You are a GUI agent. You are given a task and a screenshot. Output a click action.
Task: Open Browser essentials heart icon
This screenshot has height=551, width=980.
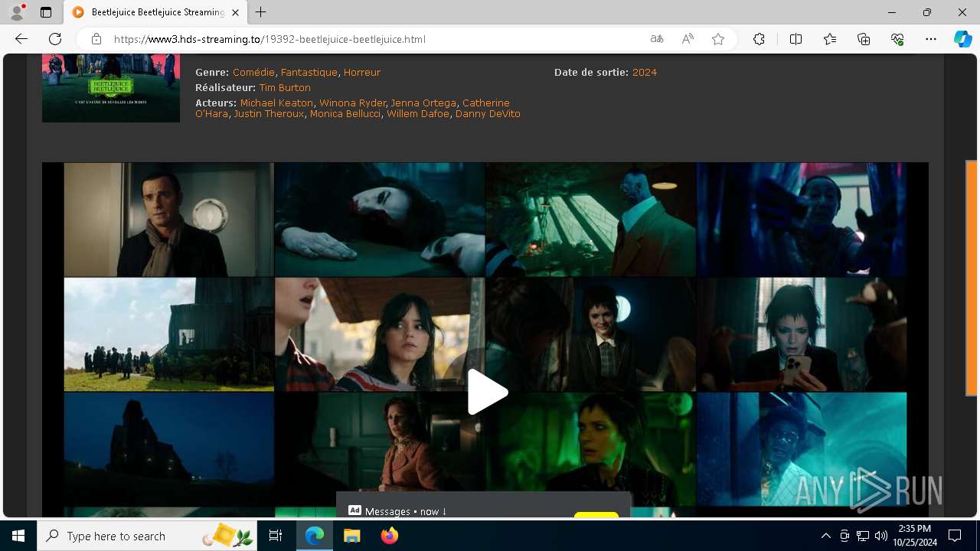[897, 39]
